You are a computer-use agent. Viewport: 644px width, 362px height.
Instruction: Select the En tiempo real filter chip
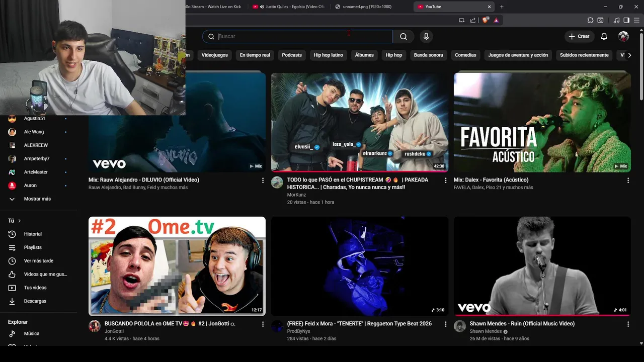pos(255,55)
